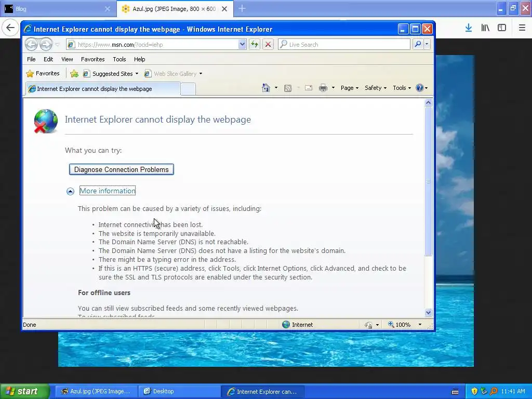Open the Safety dropdown menu
This screenshot has height=399, width=532.
coord(375,88)
